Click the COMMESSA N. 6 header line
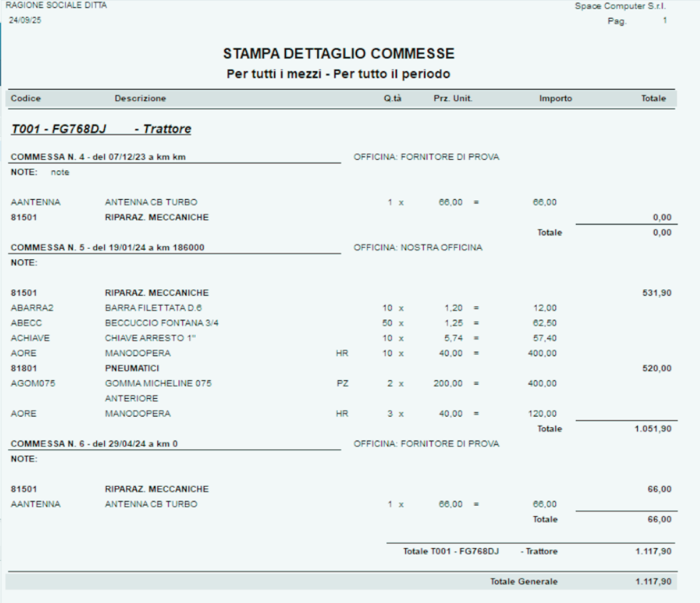This screenshot has width=700, height=603. pos(94,444)
